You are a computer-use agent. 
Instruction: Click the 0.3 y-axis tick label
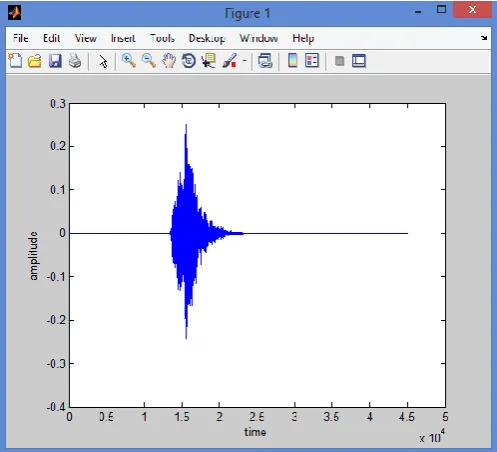point(58,104)
